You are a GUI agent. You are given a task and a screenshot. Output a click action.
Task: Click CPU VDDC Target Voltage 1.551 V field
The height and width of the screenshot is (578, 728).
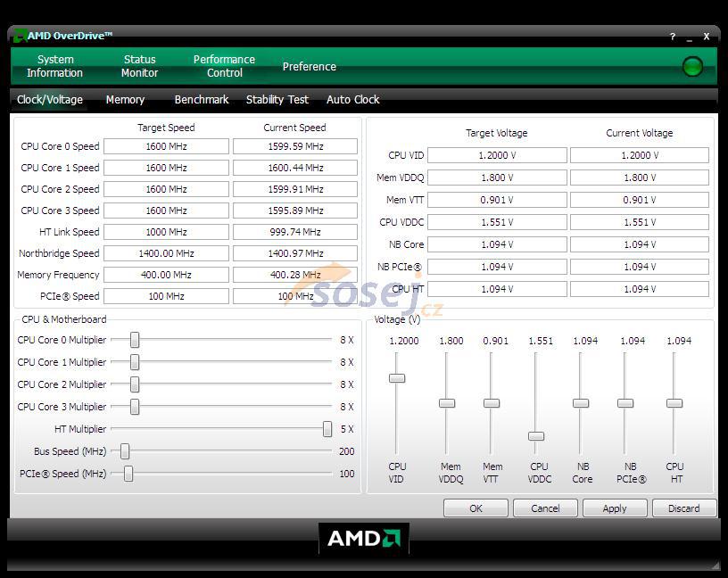pyautogui.click(x=497, y=222)
